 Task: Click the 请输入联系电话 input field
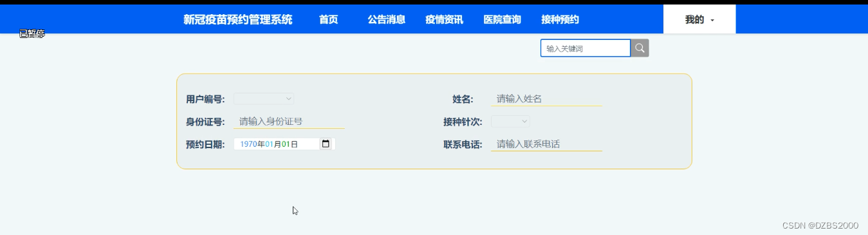[x=546, y=144]
